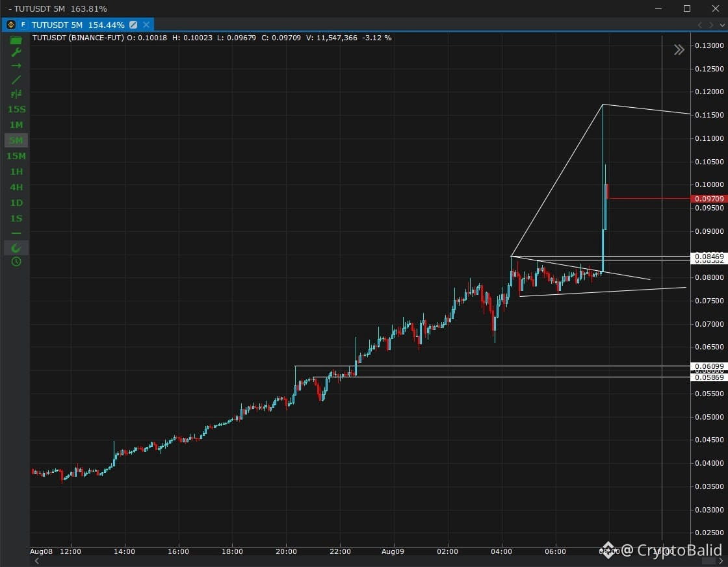Viewport: 728px width, 567px height.
Task: Click the red 0.09709 current price label
Action: (709, 199)
